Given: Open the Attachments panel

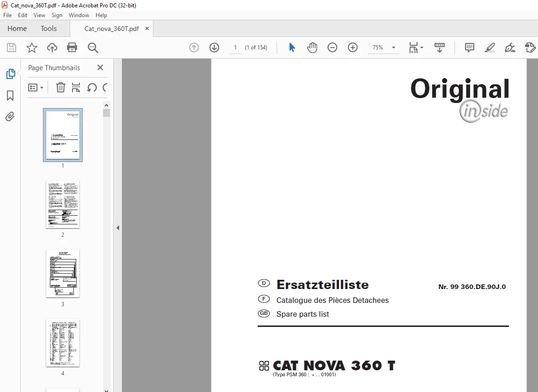Looking at the screenshot, I should (x=10, y=117).
